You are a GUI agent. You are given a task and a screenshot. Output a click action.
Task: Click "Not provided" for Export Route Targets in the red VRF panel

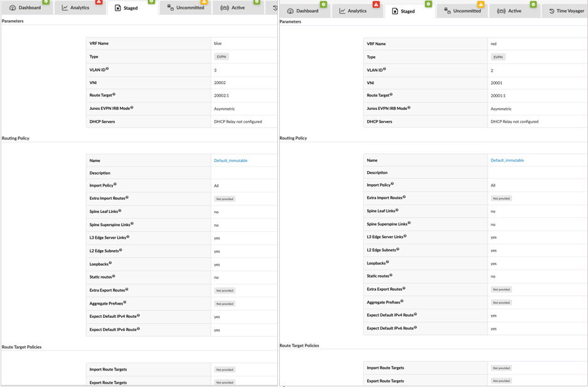click(x=501, y=381)
